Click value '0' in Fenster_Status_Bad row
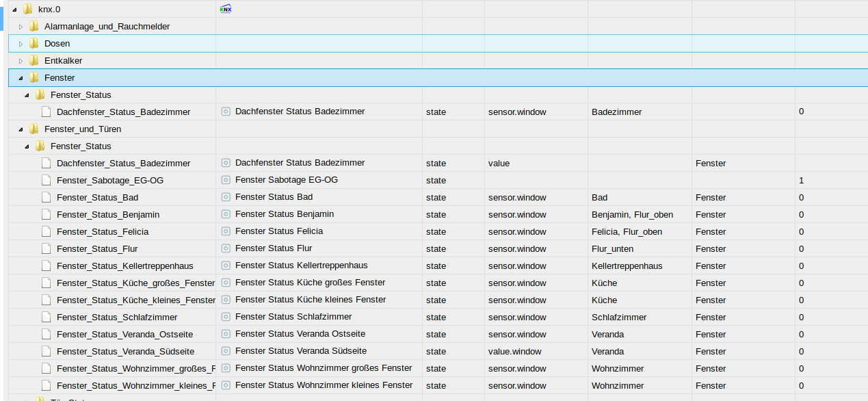This screenshot has width=868, height=401. (801, 197)
